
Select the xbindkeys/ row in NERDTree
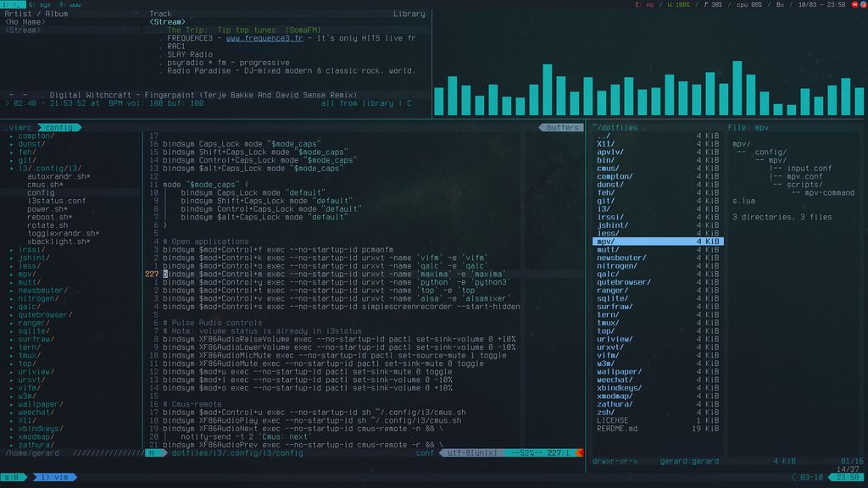[41, 429]
